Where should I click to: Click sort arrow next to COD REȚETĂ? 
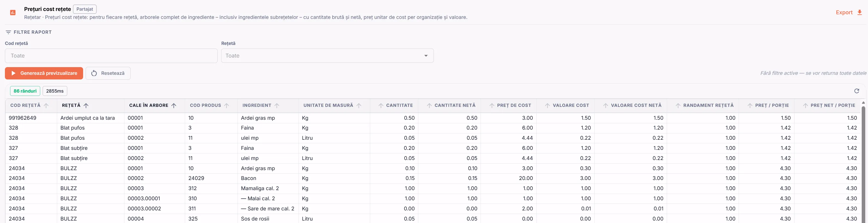coord(46,105)
